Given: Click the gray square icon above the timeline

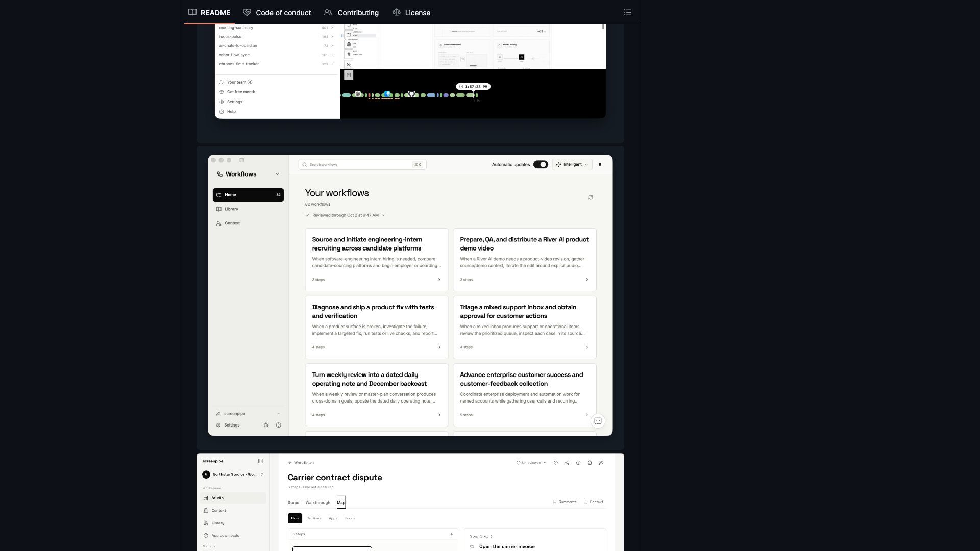Looking at the screenshot, I should [349, 75].
